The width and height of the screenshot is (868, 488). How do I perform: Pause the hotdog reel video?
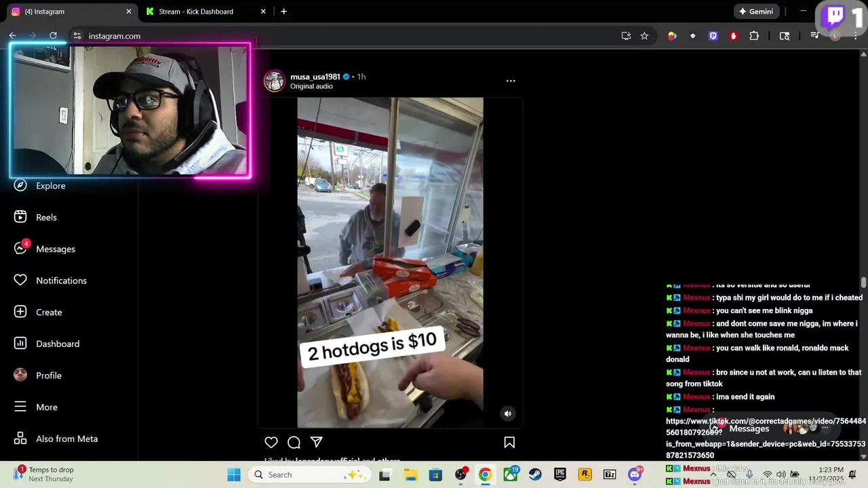(x=390, y=263)
